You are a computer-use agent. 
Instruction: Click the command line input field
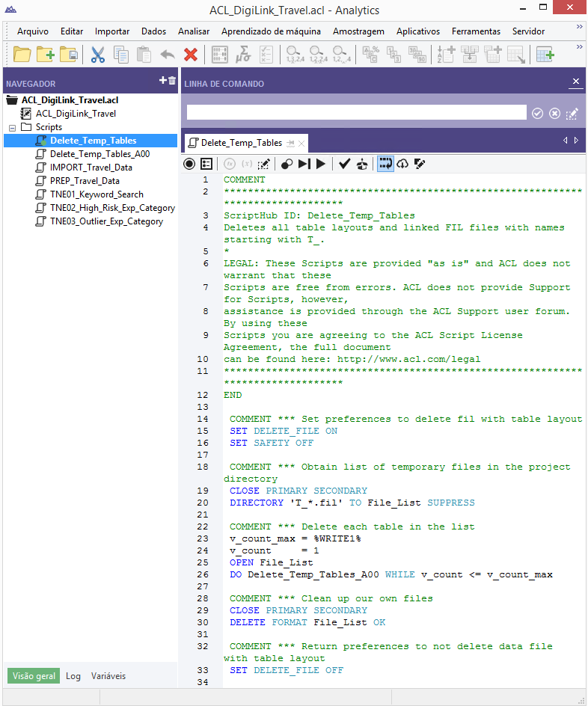coord(356,113)
